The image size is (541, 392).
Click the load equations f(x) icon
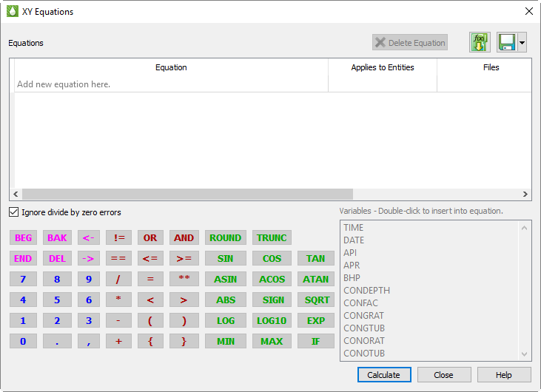tap(480, 43)
